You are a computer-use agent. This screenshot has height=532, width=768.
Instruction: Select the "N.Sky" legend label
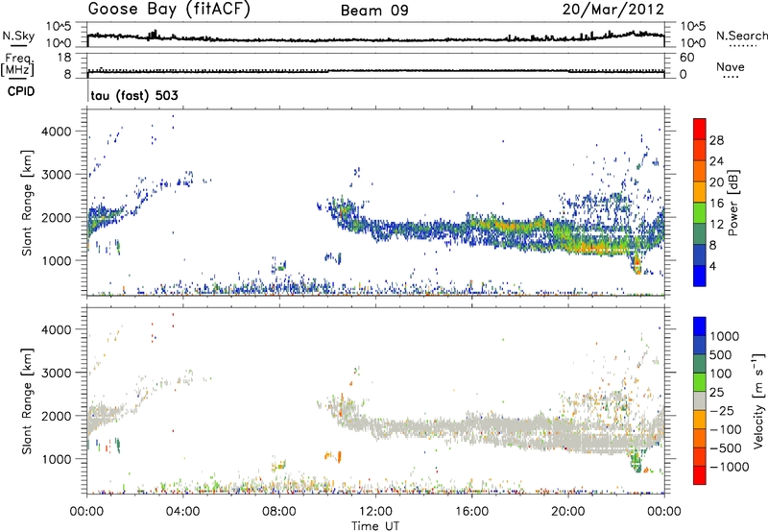[18, 36]
